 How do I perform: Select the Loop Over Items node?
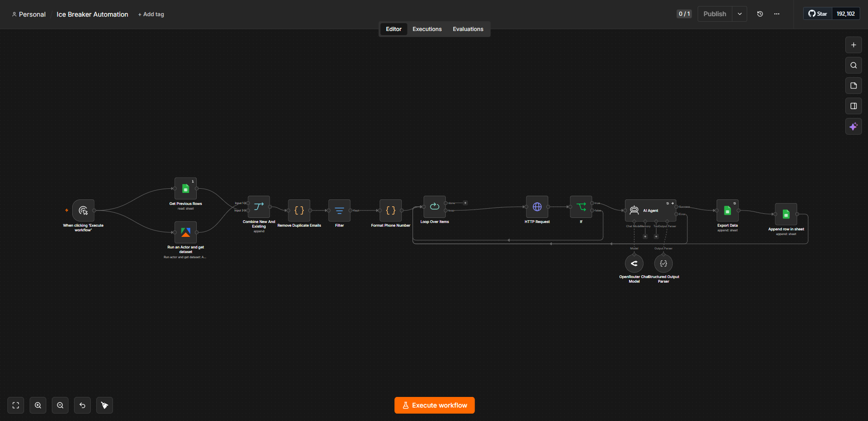(435, 207)
